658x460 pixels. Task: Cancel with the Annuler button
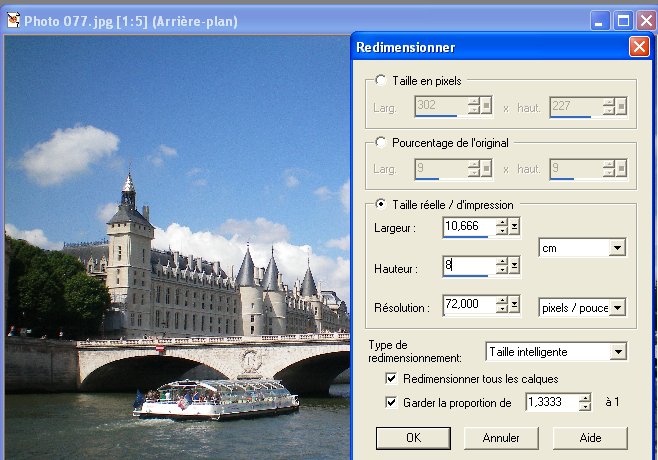[501, 438]
